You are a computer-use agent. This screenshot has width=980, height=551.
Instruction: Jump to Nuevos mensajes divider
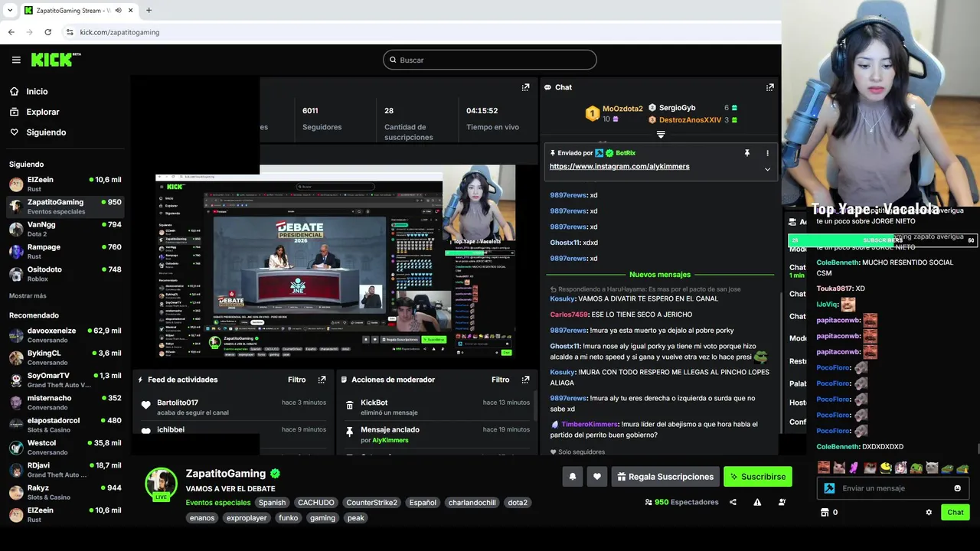pyautogui.click(x=660, y=275)
